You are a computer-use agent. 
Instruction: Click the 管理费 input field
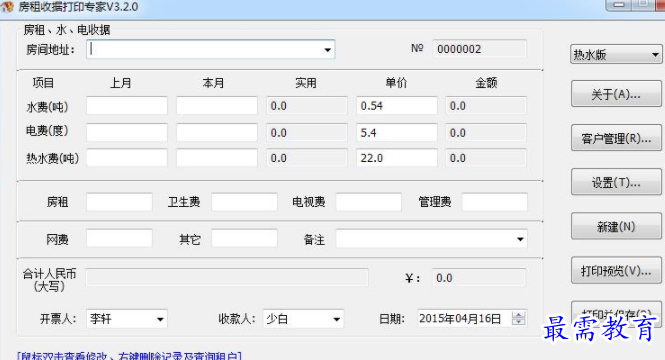[495, 202]
